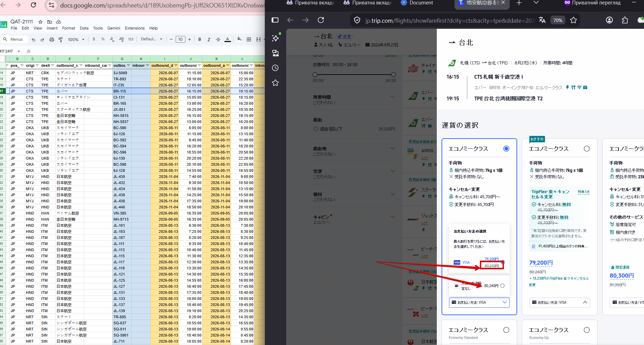The image size is (644, 345).
Task: Open the text color picker in Sheets
Action: pos(228,39)
